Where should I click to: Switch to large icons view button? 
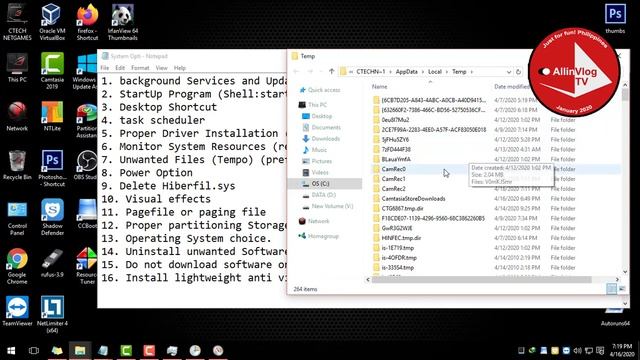[622, 289]
